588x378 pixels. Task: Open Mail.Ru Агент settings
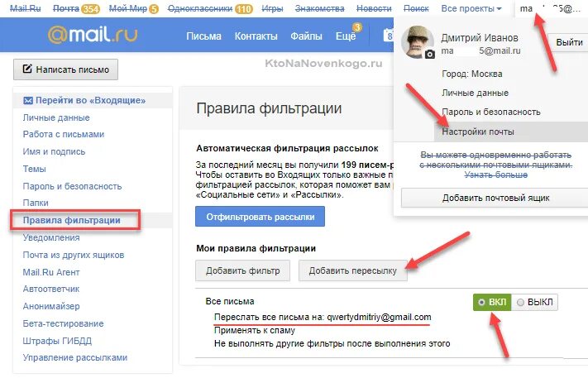pyautogui.click(x=51, y=272)
